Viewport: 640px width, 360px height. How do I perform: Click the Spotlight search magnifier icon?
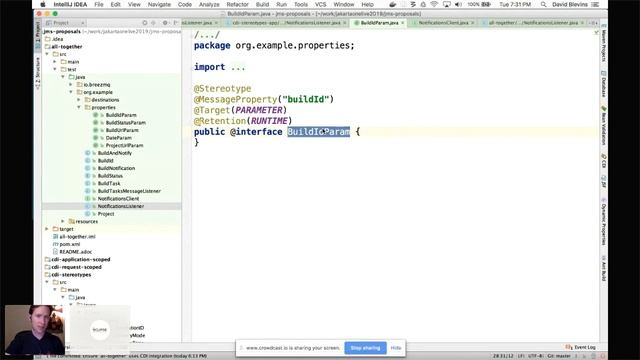[543, 4]
